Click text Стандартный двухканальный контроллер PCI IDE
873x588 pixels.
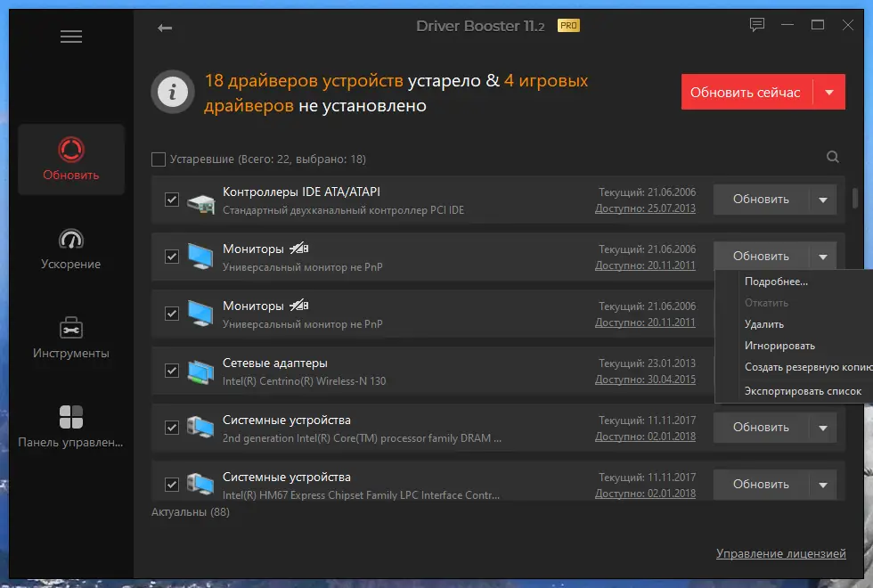[343, 210]
